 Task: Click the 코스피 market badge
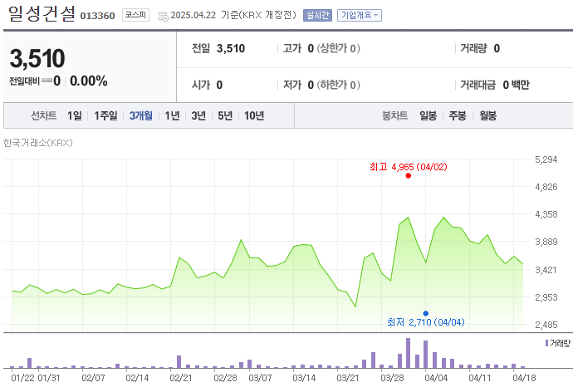pyautogui.click(x=135, y=15)
